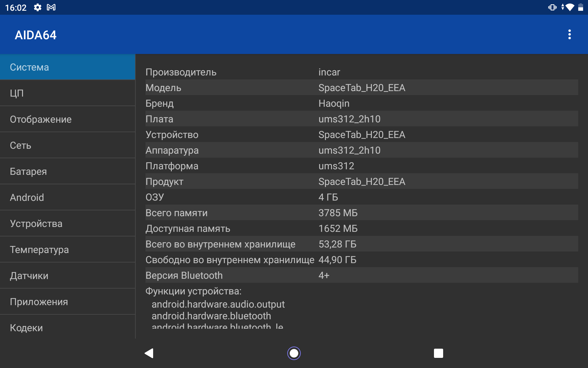Screen dimensions: 588x368
Task: Open recent apps square button
Action: 438,353
